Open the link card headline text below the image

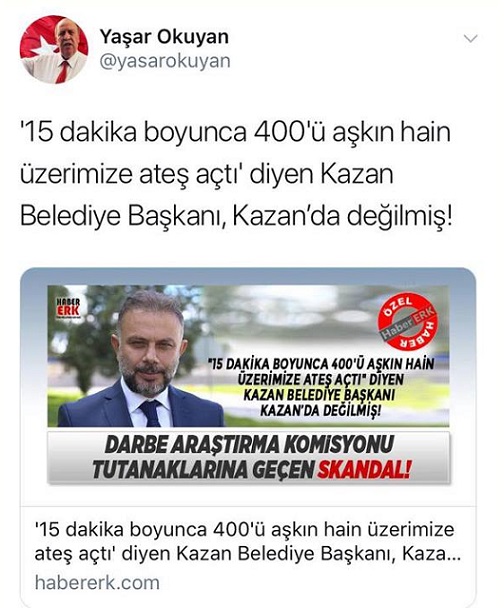pos(247,542)
